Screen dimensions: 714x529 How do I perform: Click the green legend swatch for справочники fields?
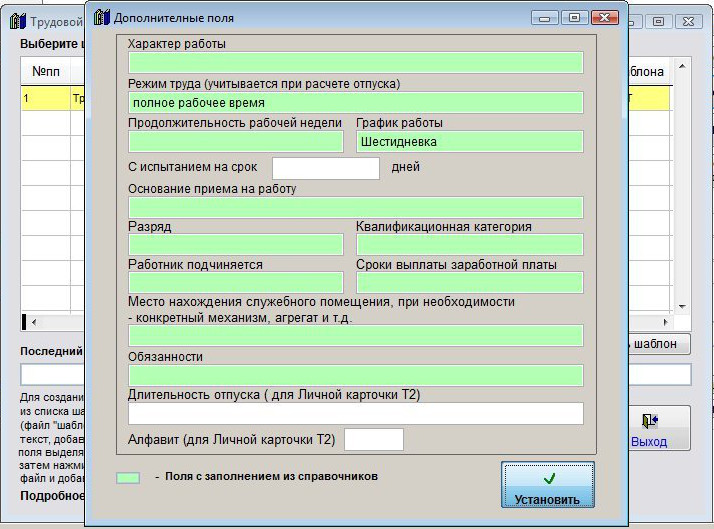pyautogui.click(x=128, y=478)
